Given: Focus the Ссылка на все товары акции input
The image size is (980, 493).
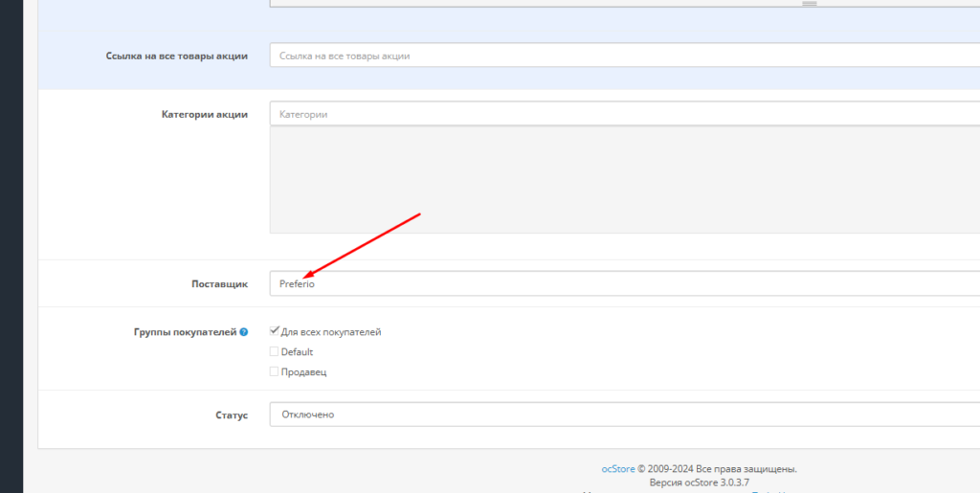Looking at the screenshot, I should coord(624,56).
